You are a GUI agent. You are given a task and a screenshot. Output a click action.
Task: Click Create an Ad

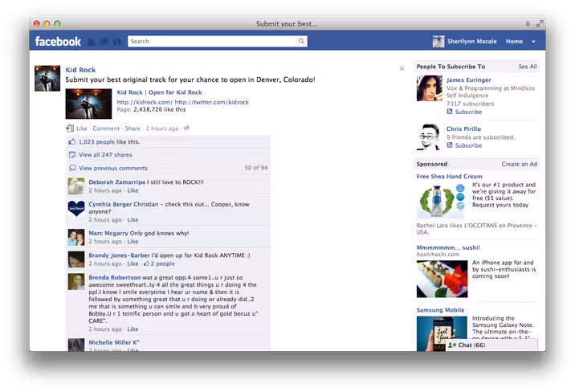(520, 165)
